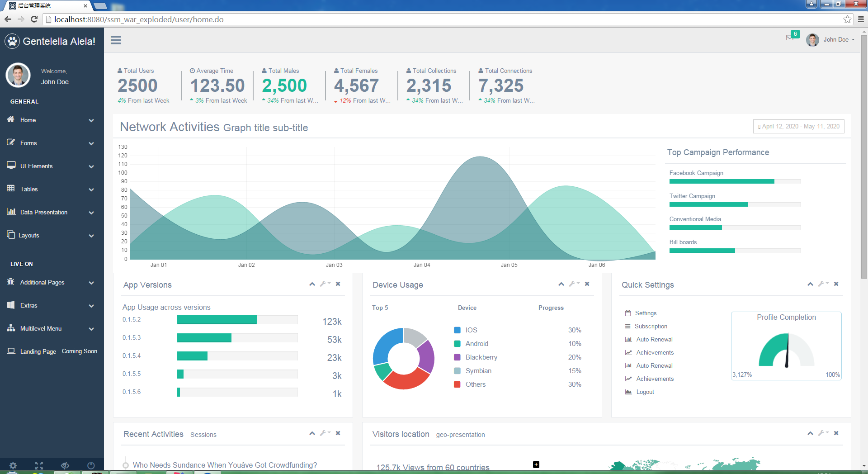Screen dimensions: 868x474
Task: Click the Subscription quick setting link
Action: (651, 326)
